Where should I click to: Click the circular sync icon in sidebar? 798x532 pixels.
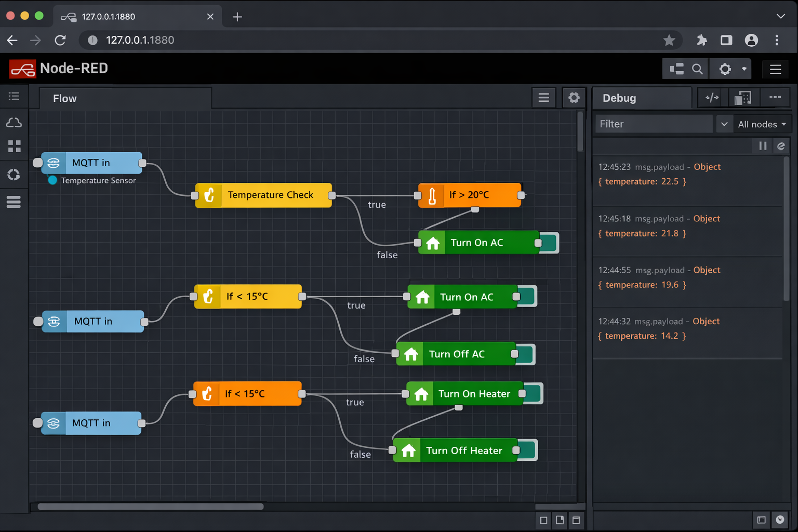coord(14,175)
